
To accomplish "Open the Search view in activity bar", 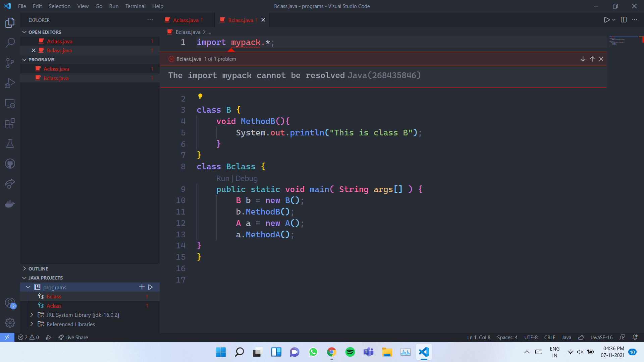I will click(10, 43).
